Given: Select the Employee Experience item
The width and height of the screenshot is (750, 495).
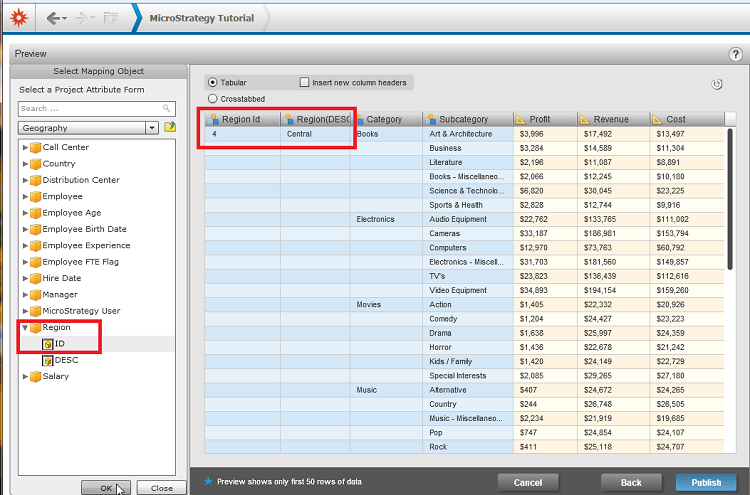Looking at the screenshot, I should click(86, 245).
